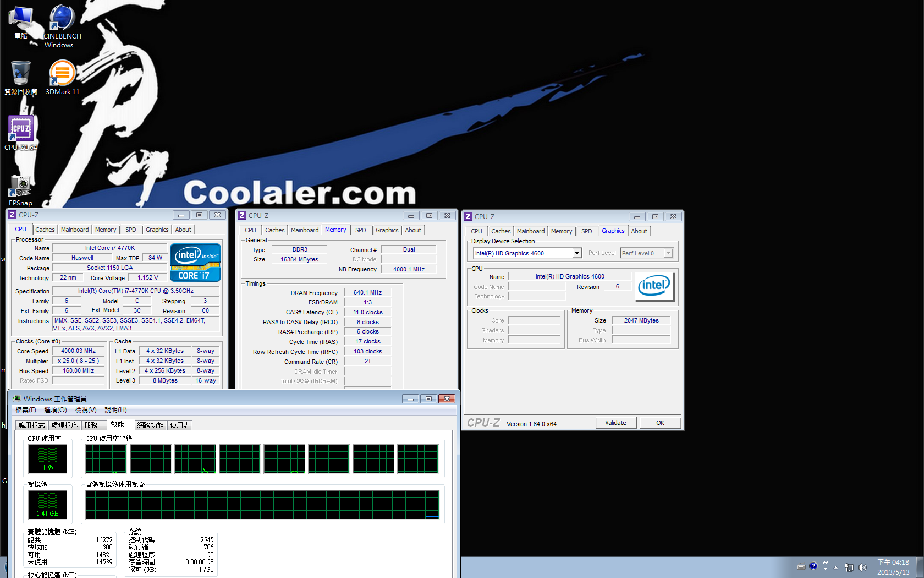Click the first CPU core usage history graph
The width and height of the screenshot is (924, 578).
click(x=106, y=459)
